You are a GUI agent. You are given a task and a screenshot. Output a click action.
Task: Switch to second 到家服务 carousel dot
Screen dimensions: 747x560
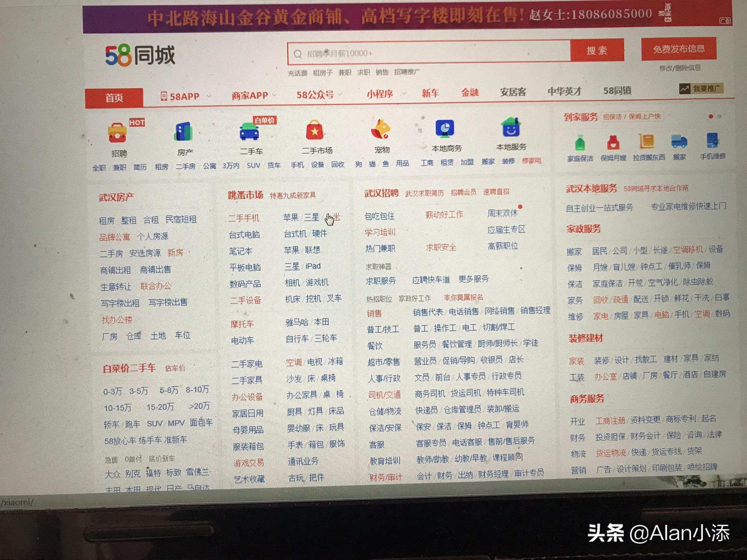coord(719,116)
